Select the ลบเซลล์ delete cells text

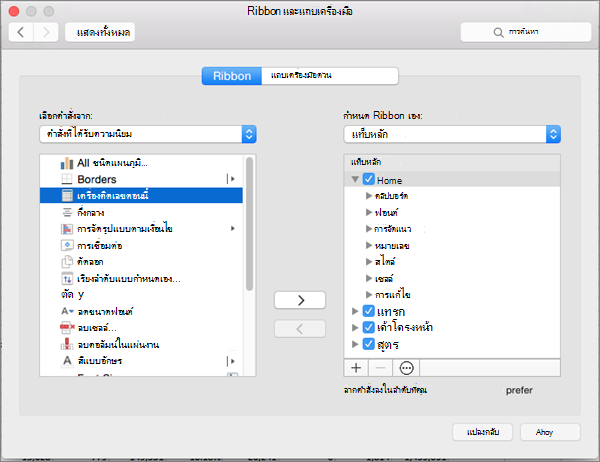click(97, 328)
